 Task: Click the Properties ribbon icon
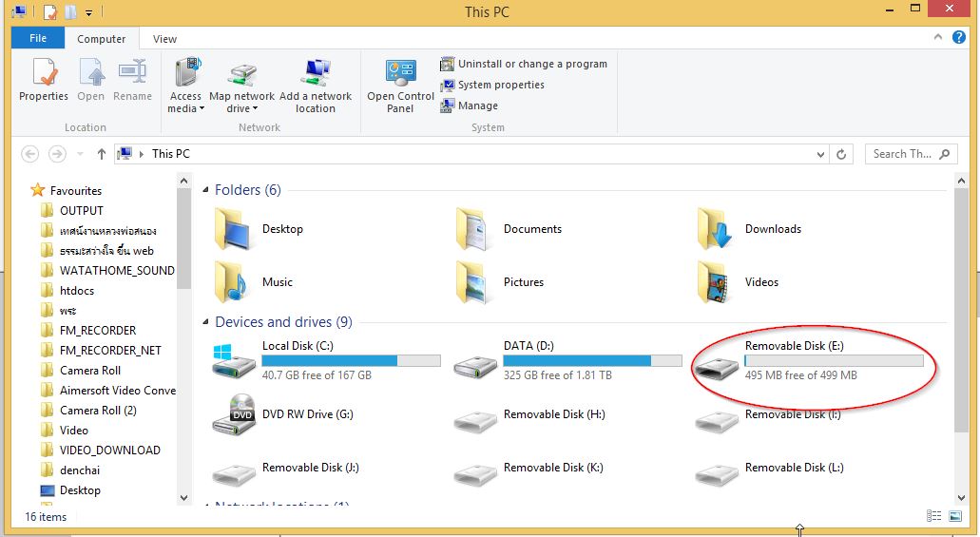click(x=43, y=81)
